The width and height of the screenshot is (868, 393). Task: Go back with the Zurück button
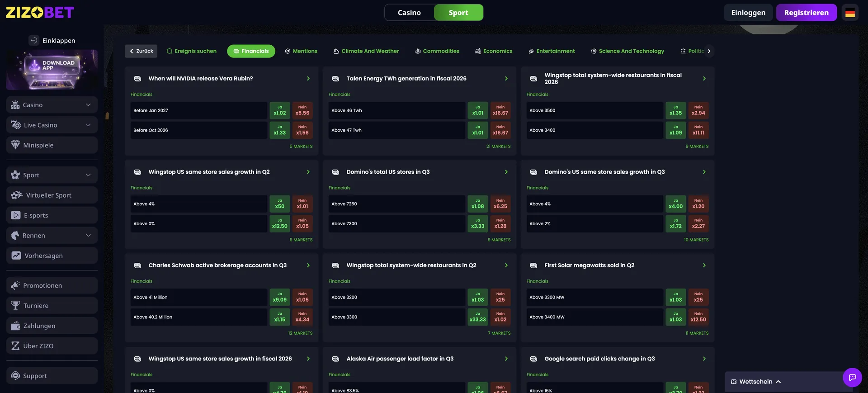click(141, 51)
